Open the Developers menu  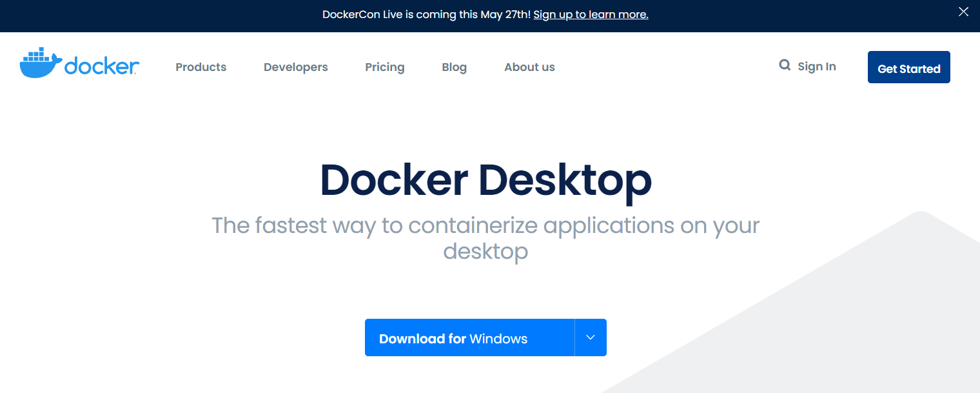tap(296, 67)
